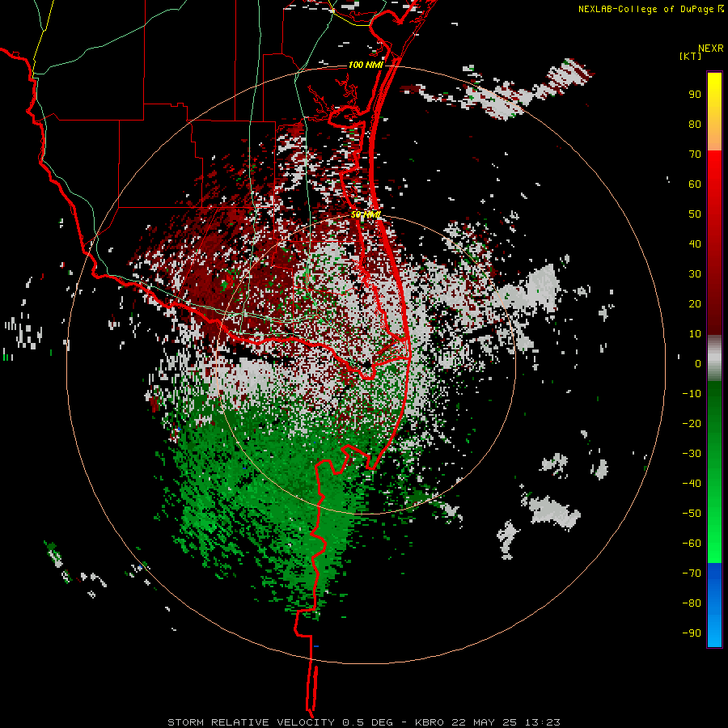Click the -30 value on the velocity scale
This screenshot has width=728, height=728.
pos(692,454)
